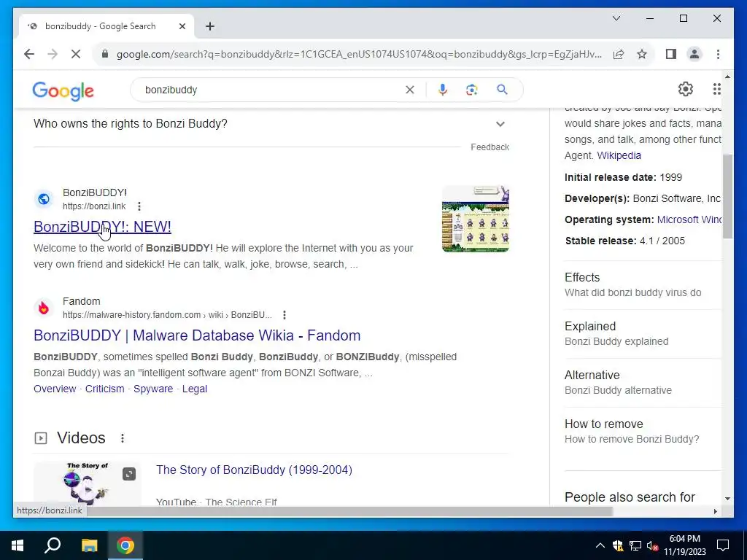This screenshot has width=747, height=560.
Task: Click the vertical scrollbar thumb
Action: pos(727,196)
